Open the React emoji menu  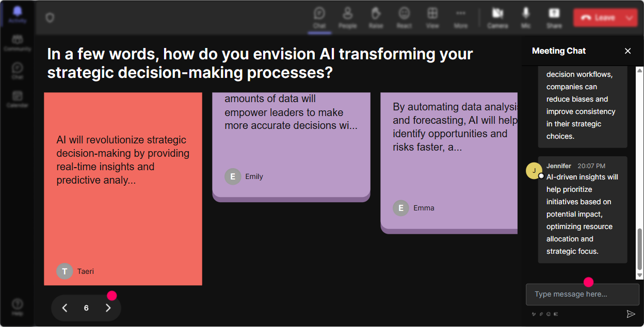point(404,18)
